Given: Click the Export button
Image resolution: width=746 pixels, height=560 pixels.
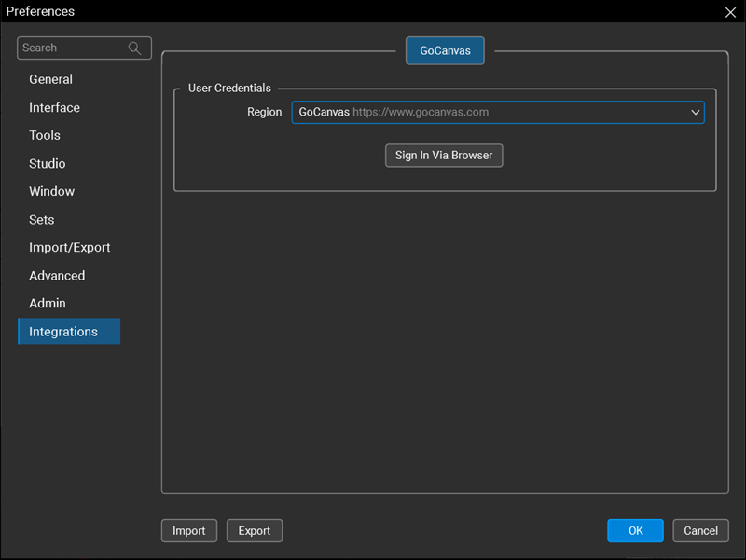Looking at the screenshot, I should (254, 530).
